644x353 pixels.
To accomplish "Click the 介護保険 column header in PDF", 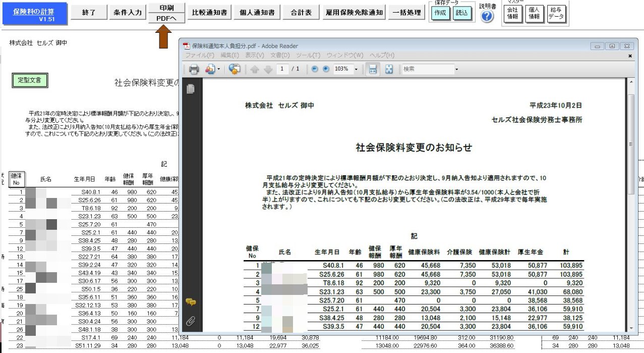I will click(x=459, y=251).
